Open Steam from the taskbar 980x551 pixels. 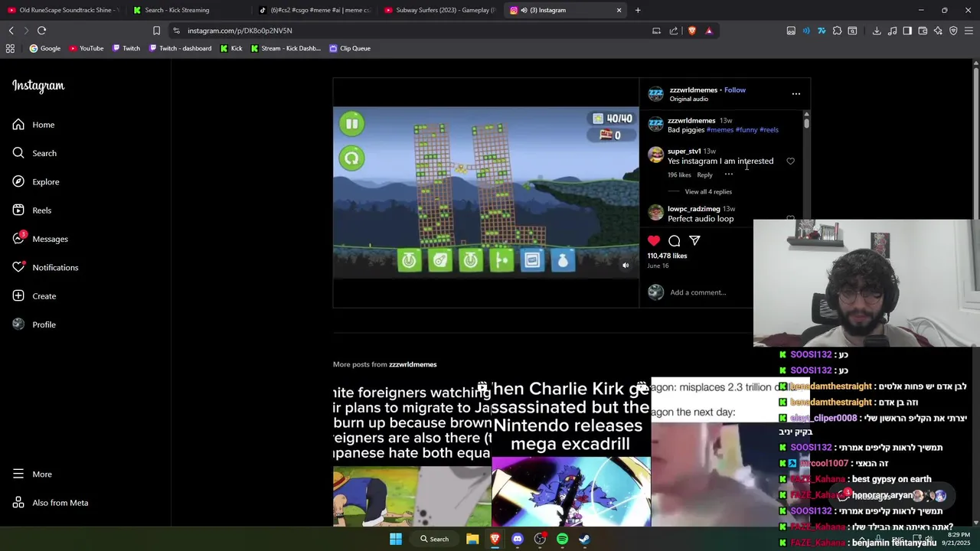pyautogui.click(x=584, y=539)
